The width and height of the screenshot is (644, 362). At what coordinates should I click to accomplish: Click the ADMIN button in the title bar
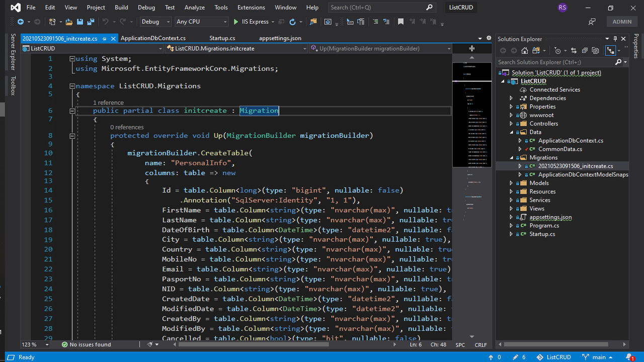coord(622,22)
